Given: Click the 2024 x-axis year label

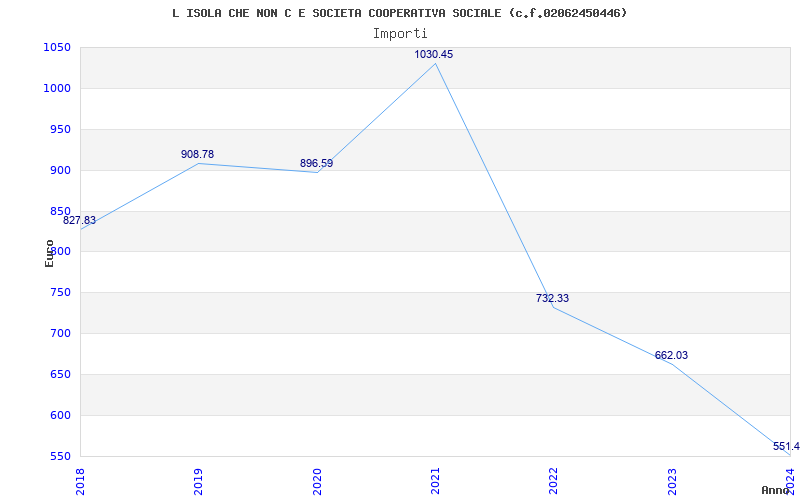Looking at the screenshot, I should (x=790, y=482).
